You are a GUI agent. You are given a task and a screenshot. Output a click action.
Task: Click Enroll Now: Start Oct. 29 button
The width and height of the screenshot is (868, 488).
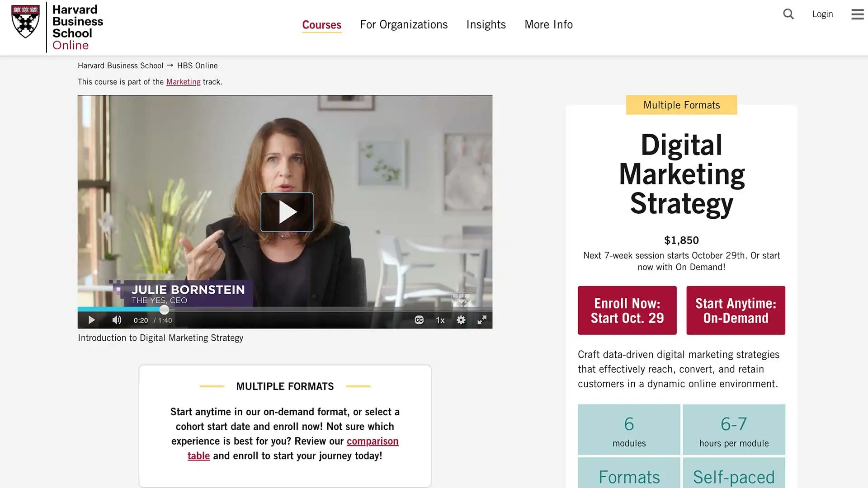click(627, 310)
